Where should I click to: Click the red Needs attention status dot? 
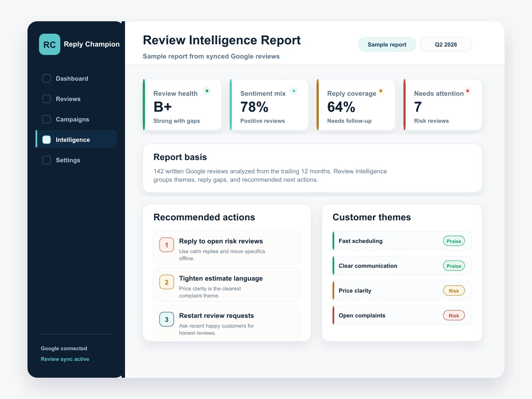(467, 91)
